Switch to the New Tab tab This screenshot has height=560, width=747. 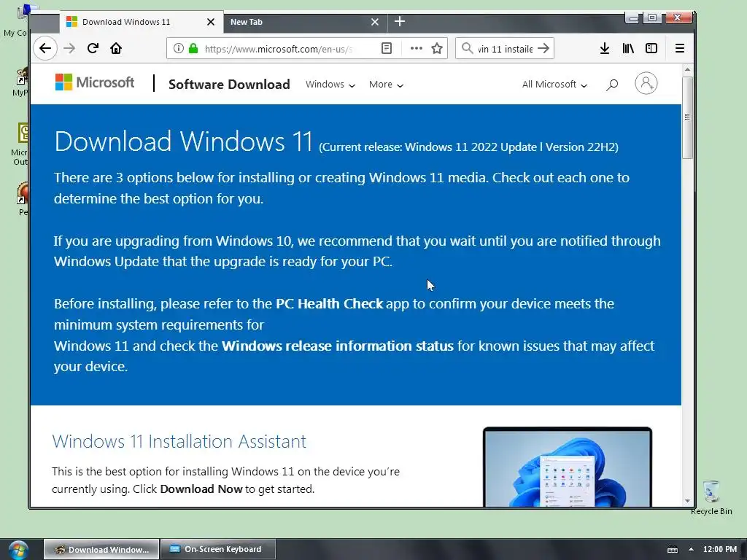coord(305,22)
